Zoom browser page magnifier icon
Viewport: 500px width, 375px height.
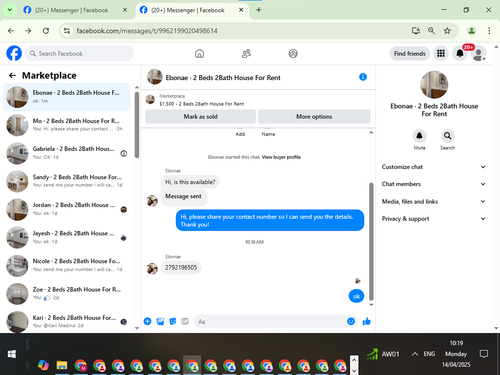point(431,31)
